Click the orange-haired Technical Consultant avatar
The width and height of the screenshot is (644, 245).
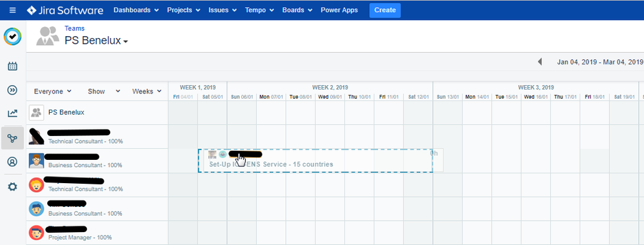click(x=37, y=184)
